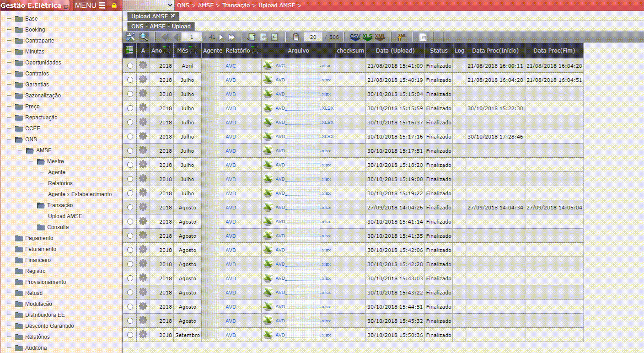This screenshot has width=644, height=353.
Task: Click the records per page field showing 20
Action: [313, 37]
